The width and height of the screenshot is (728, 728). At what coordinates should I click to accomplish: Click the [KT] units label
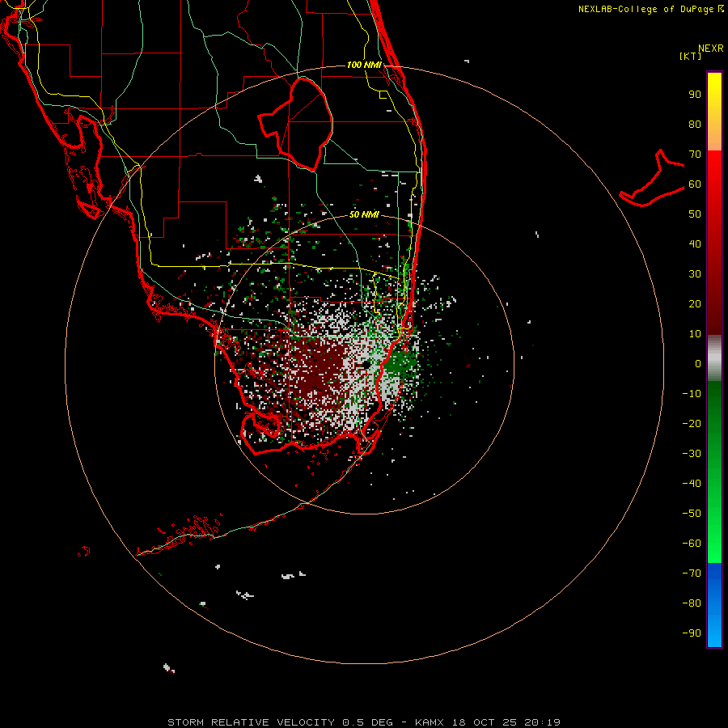click(690, 56)
